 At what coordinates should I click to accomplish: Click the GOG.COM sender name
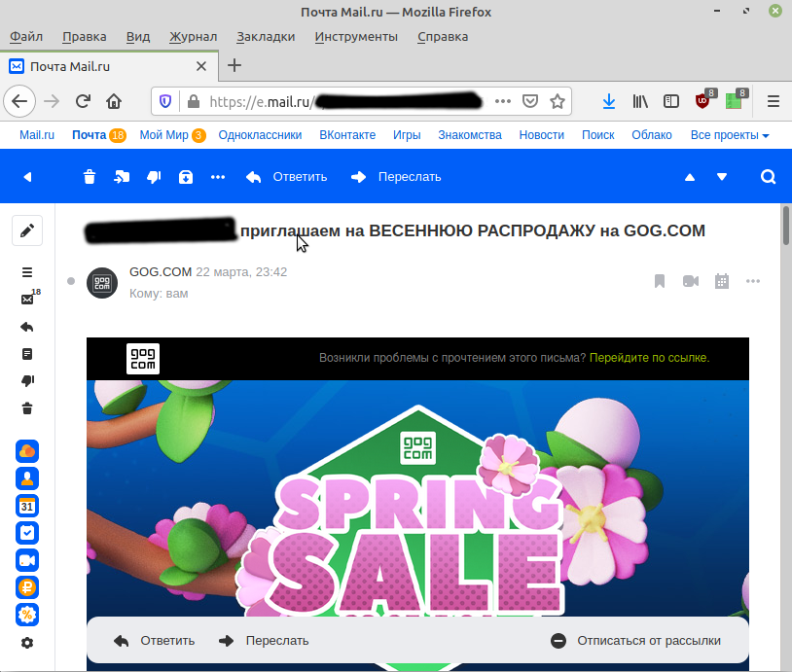pyautogui.click(x=161, y=272)
